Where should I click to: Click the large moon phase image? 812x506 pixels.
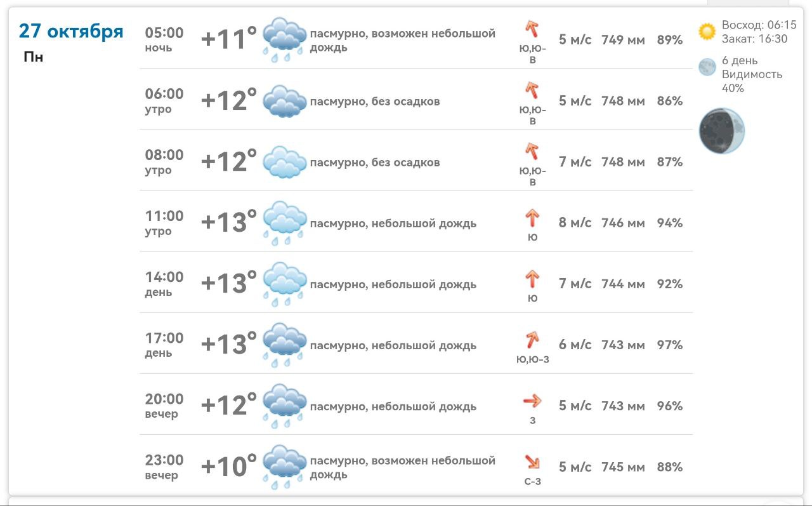[x=721, y=131]
